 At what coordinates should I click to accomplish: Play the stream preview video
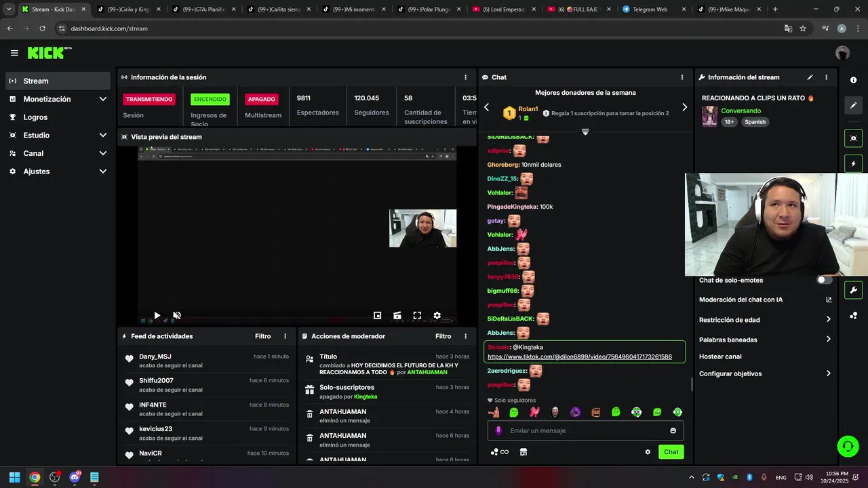(x=157, y=315)
